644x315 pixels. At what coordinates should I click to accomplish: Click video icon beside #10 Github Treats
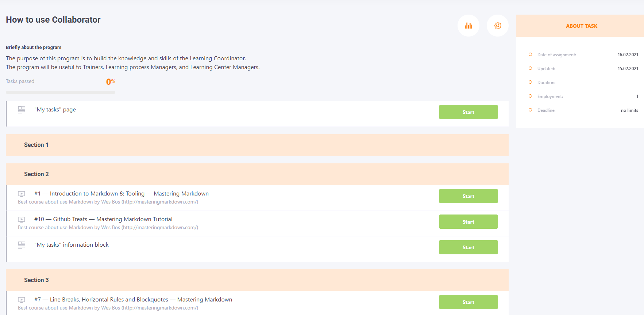[22, 220]
